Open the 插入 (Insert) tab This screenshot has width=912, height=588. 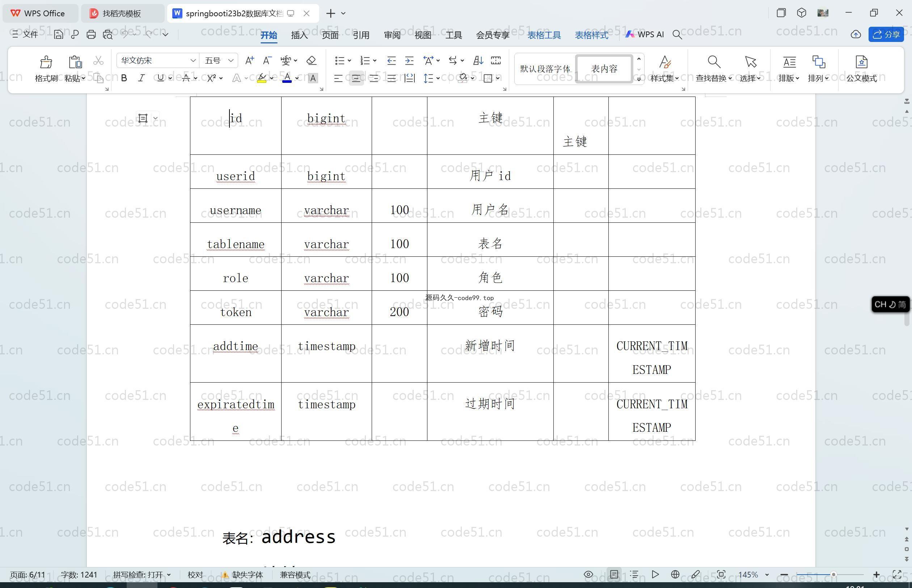coord(299,35)
